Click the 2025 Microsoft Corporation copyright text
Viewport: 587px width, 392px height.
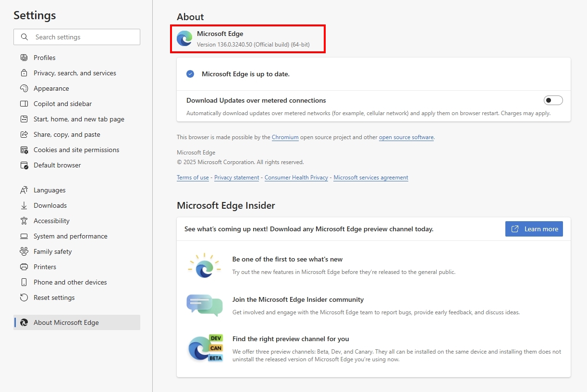[240, 162]
